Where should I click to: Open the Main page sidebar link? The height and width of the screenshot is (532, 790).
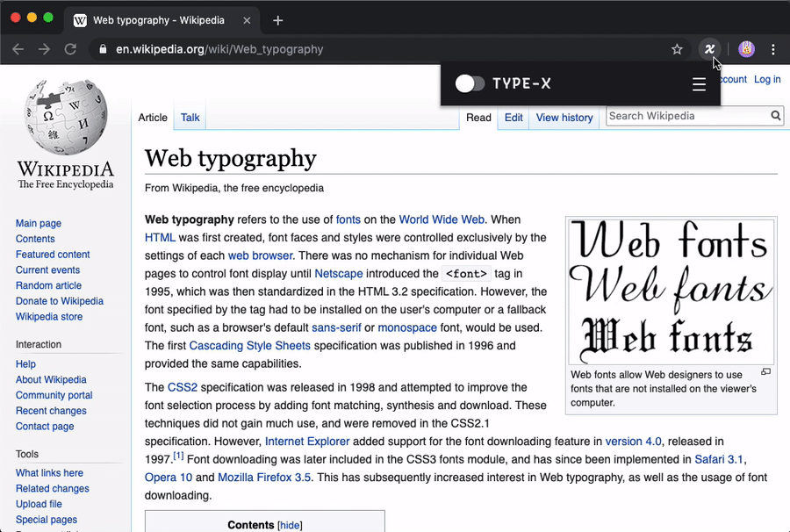click(39, 223)
